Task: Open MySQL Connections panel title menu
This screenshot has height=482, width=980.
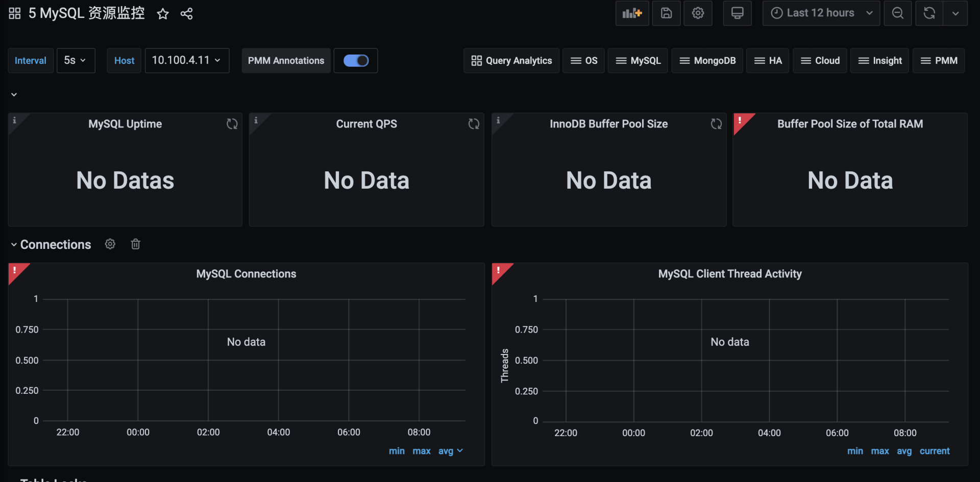Action: [x=247, y=274]
